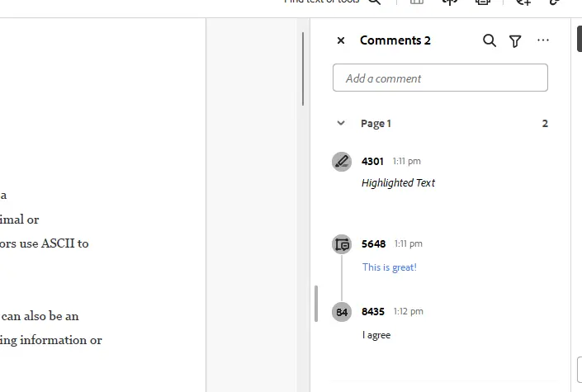Click the Comments panel resize handle
Image resolution: width=582 pixels, height=392 pixels.
(x=316, y=304)
